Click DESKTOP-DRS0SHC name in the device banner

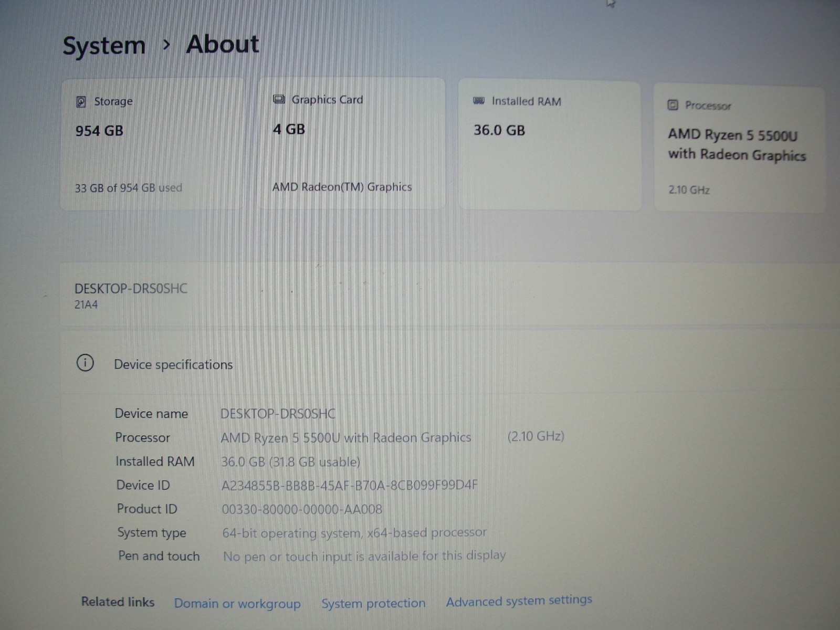tap(131, 288)
